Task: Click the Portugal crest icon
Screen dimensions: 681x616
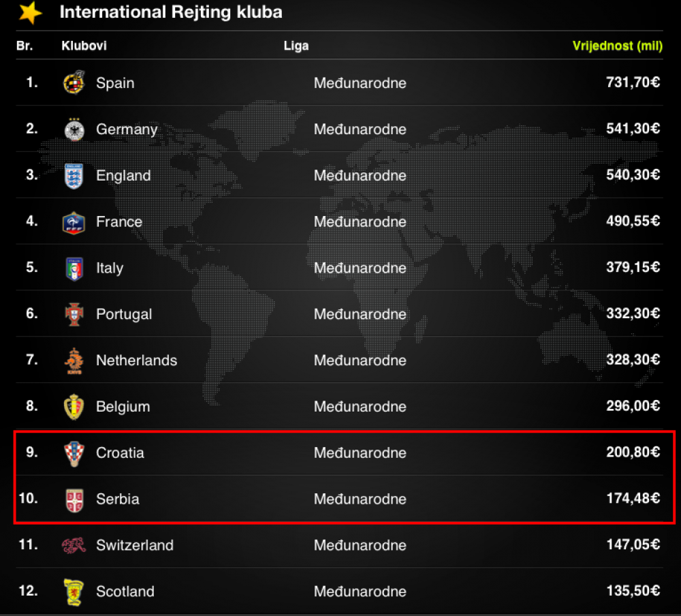Action: click(x=74, y=314)
